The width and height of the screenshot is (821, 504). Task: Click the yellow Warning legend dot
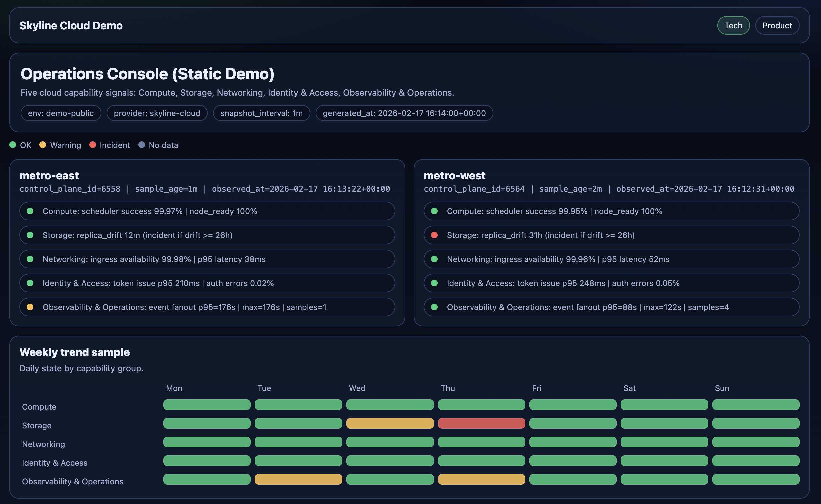pos(43,145)
